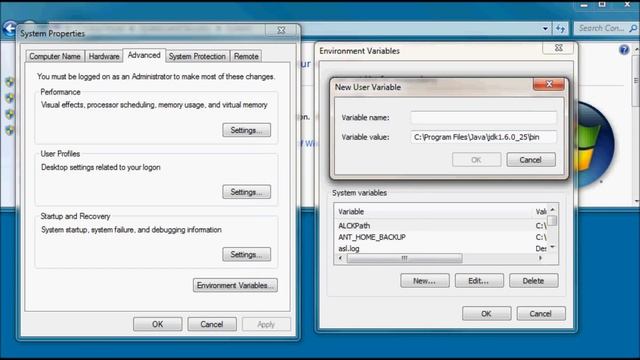This screenshot has height=360, width=640.
Task: Click the horizontal scroll-right arrow in system variables
Action: pos(541,258)
